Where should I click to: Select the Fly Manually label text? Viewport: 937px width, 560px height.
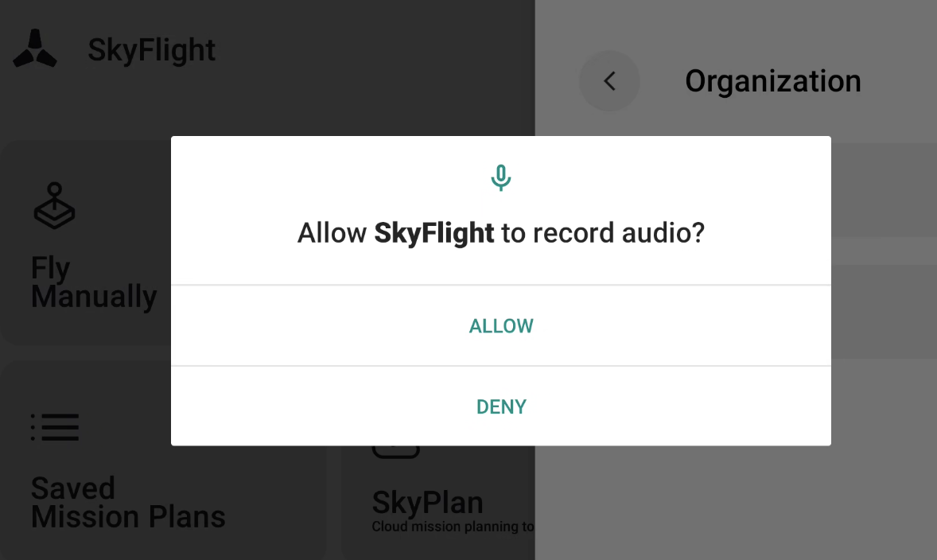pyautogui.click(x=94, y=282)
